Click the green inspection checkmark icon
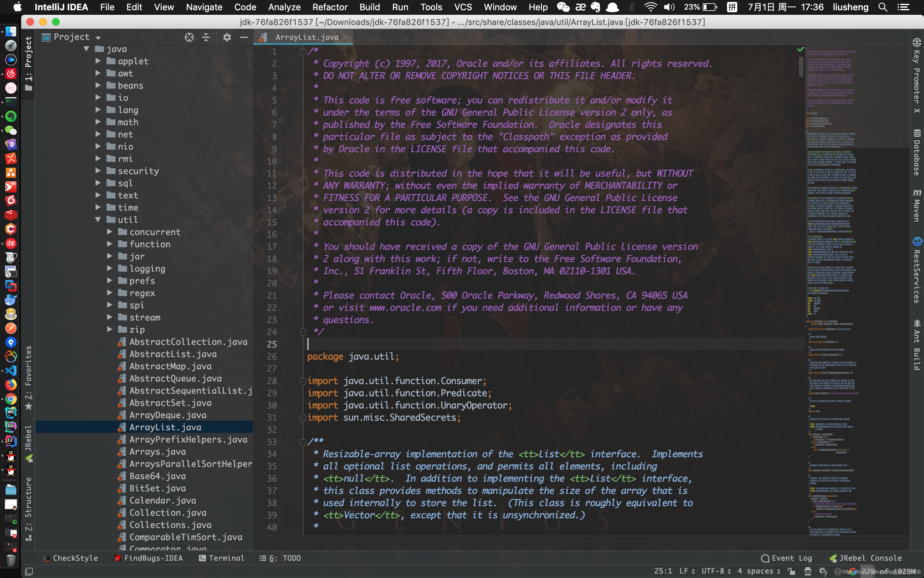The width and height of the screenshot is (924, 578). pyautogui.click(x=801, y=49)
